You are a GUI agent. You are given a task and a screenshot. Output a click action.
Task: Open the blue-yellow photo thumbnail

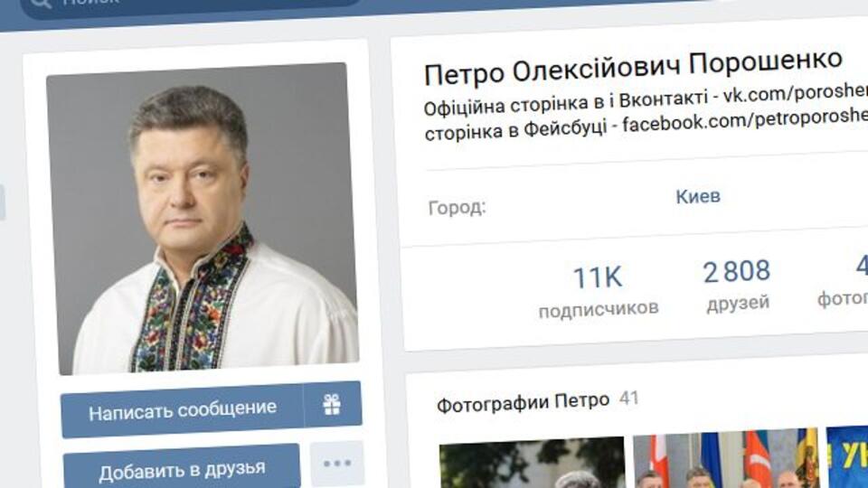(x=847, y=455)
